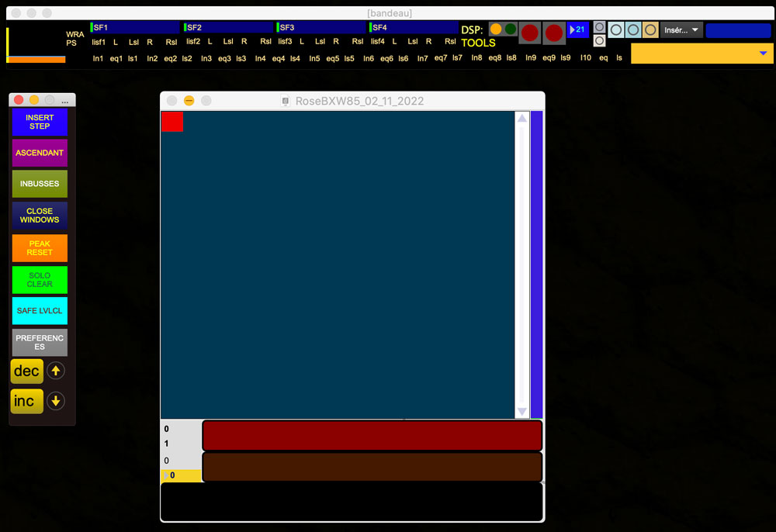Select the SF1 tab in bandeau

click(134, 27)
